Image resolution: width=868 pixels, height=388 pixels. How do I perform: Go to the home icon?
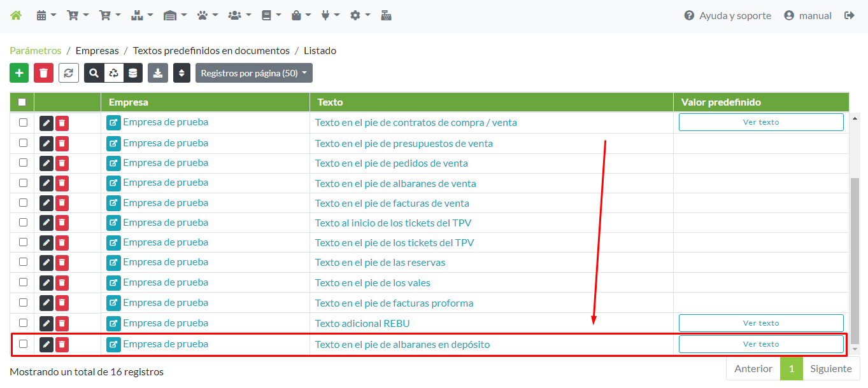click(16, 15)
